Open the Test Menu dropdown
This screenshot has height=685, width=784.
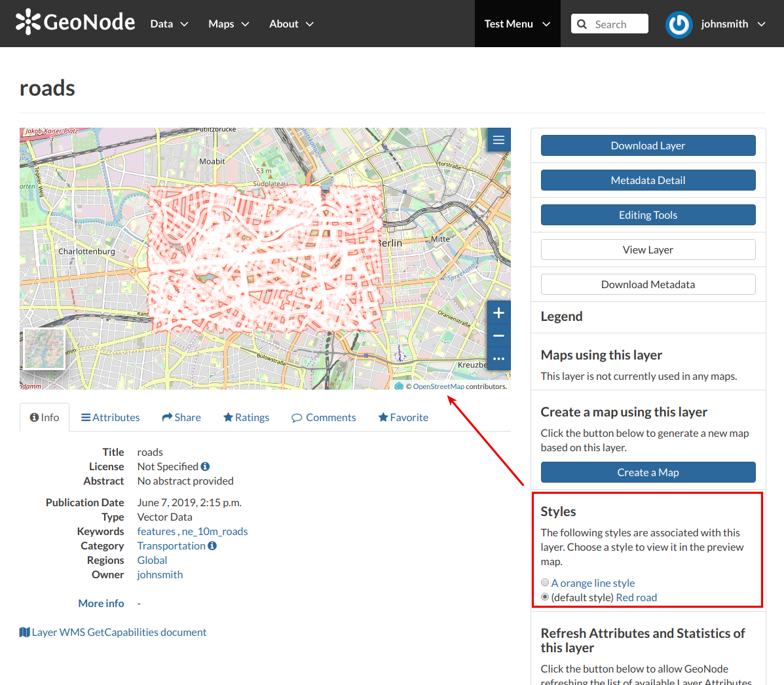tap(517, 24)
